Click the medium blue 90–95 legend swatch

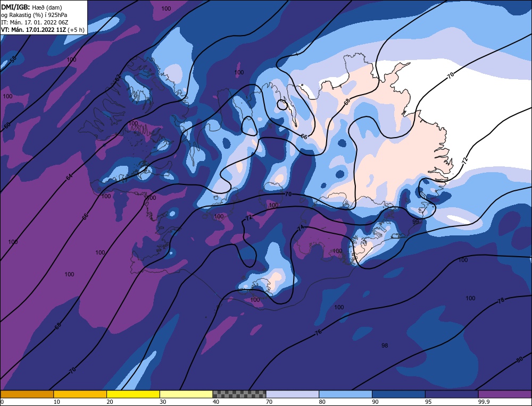point(398,394)
